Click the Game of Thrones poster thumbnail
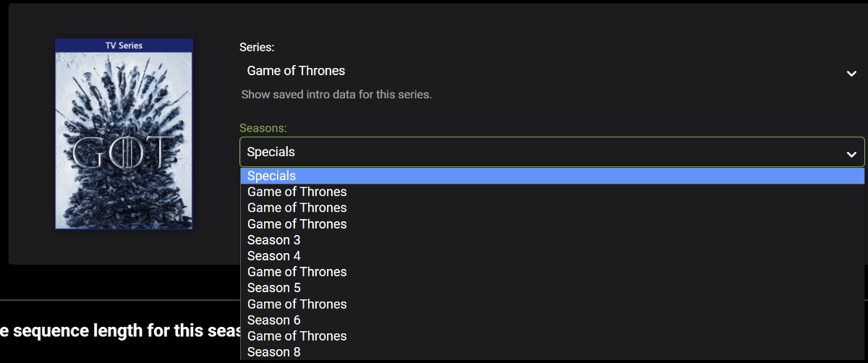The width and height of the screenshot is (868, 363). (x=124, y=141)
